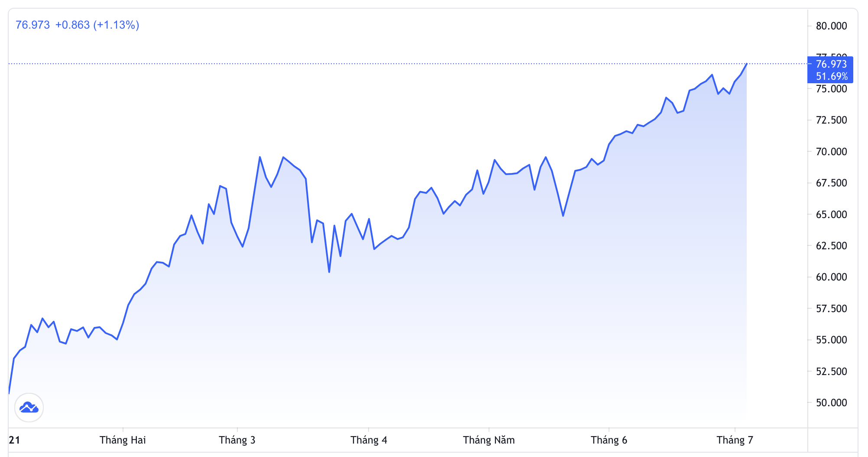Click the TradingView cloud logo icon
Viewport: 868px width, 457px height.
click(29, 408)
